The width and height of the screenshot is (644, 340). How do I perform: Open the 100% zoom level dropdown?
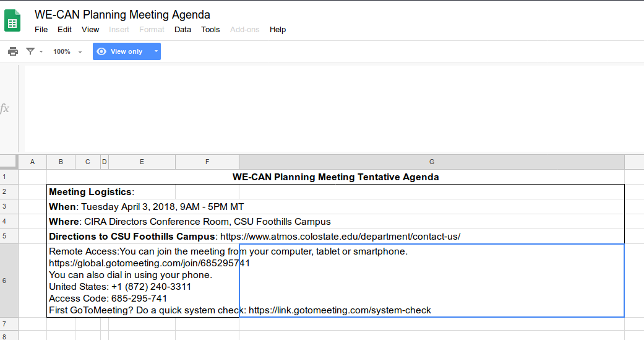(x=67, y=51)
